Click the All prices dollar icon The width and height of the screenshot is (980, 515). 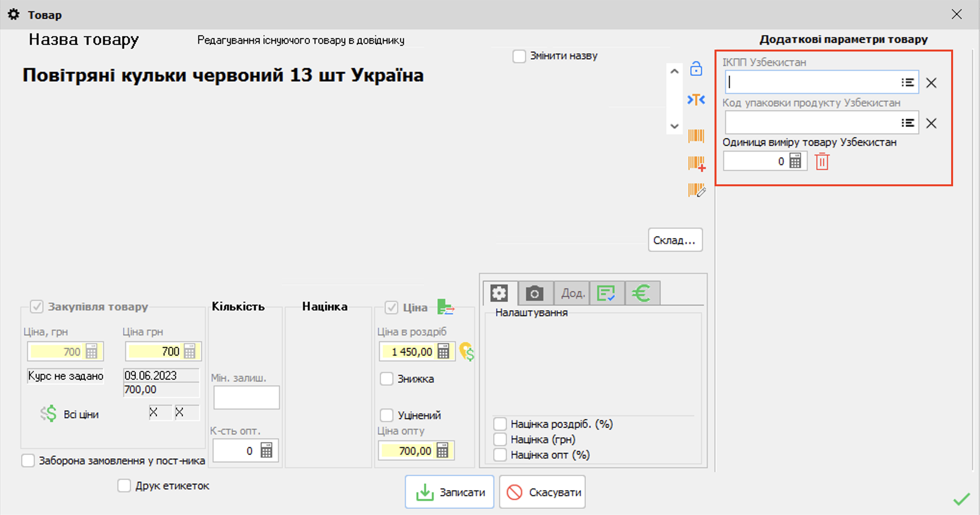(49, 414)
